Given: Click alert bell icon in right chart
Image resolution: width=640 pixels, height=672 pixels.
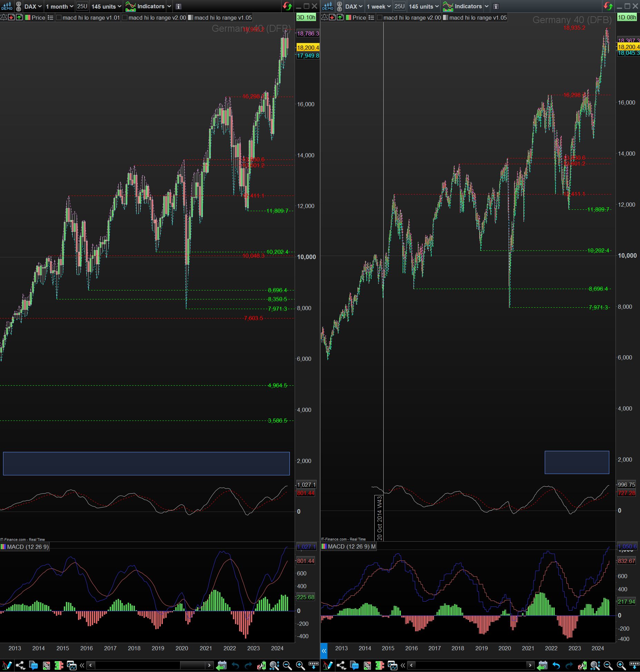Looking at the screenshot, I should click(324, 17).
